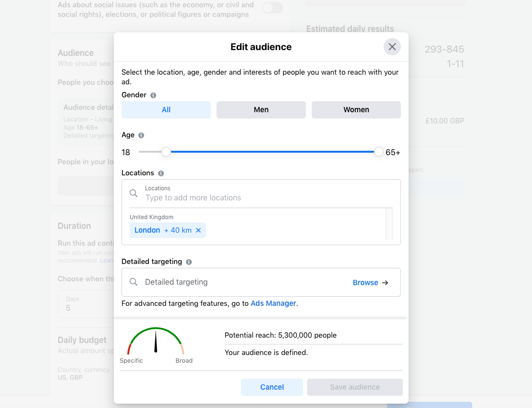Remove London location with the X icon

point(199,230)
